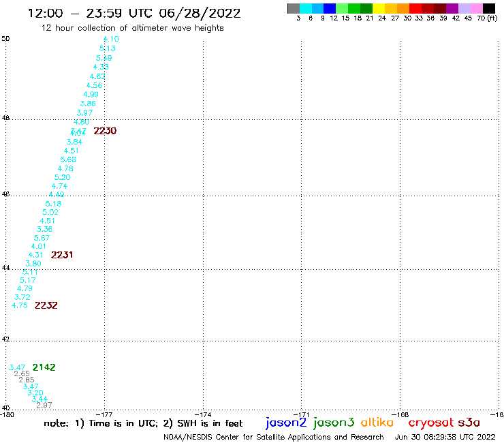Select the gray 2.97 wave height value
Viewport: 504px width, 443px height.
point(44,406)
